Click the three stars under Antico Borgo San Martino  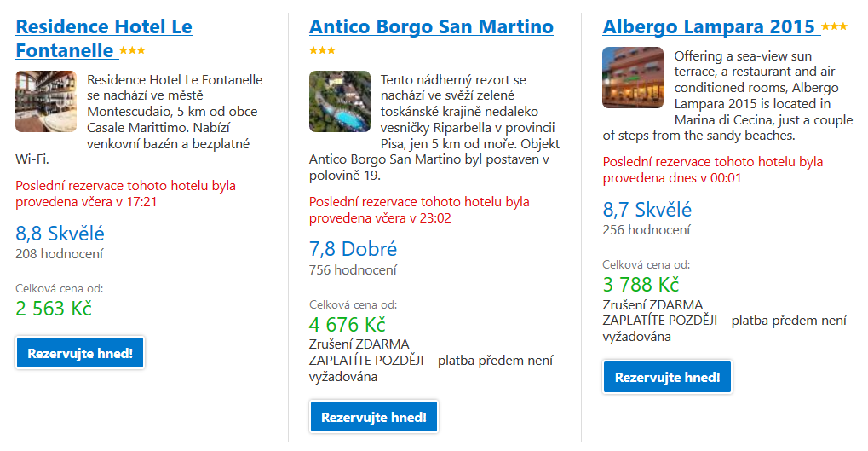pos(322,50)
